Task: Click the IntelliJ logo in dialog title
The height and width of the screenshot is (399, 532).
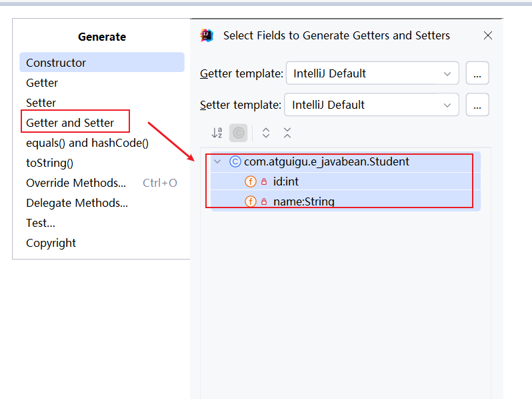Action: (207, 36)
